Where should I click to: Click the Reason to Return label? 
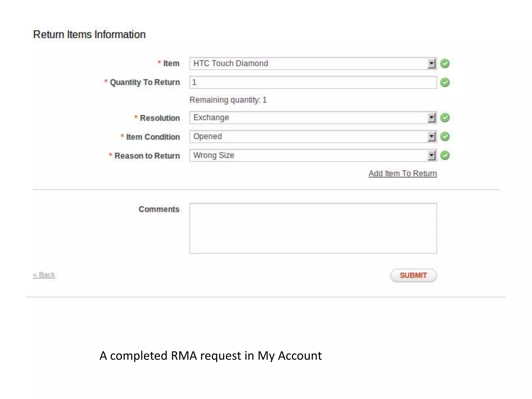[147, 156]
